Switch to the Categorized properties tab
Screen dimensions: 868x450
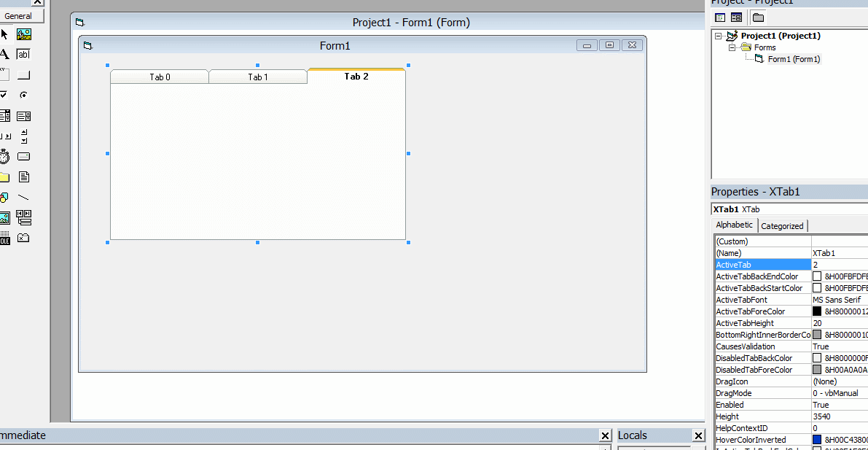[782, 225]
